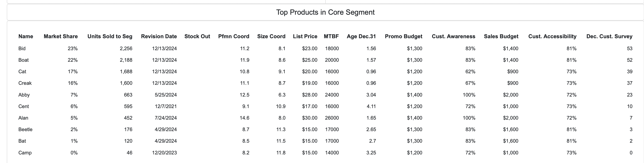The width and height of the screenshot is (644, 163).
Task: Select Alan's MTBF value 26000
Action: point(332,118)
